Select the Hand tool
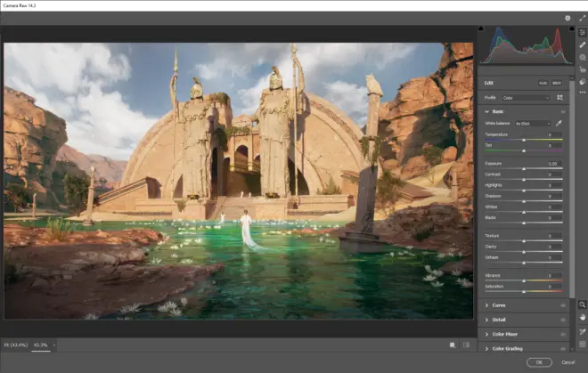 click(582, 318)
